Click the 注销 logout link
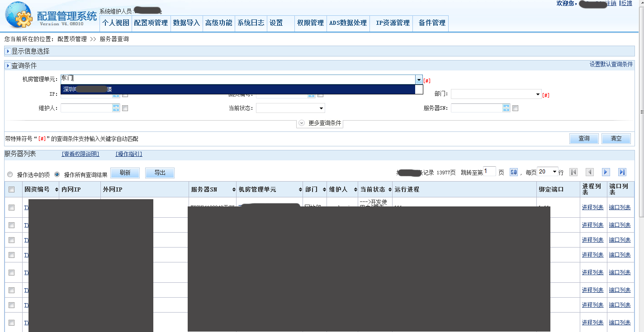This screenshot has height=332, width=644. coord(611,3)
